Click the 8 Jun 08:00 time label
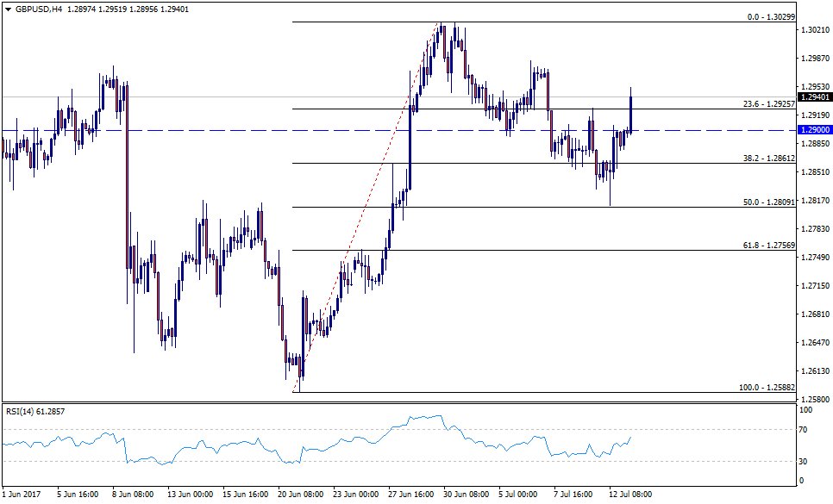This screenshot has height=504, width=833. [132, 495]
